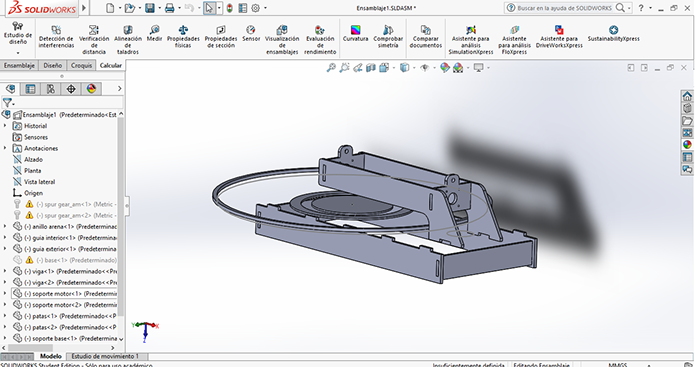The image size is (695, 367).
Task: Expand the SOLIDWORKS menu arrow beside logo
Action: point(84,8)
